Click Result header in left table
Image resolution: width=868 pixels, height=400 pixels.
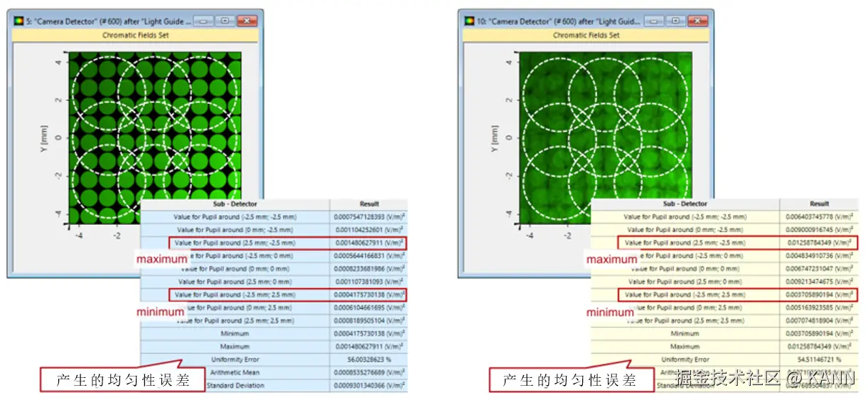pos(370,204)
